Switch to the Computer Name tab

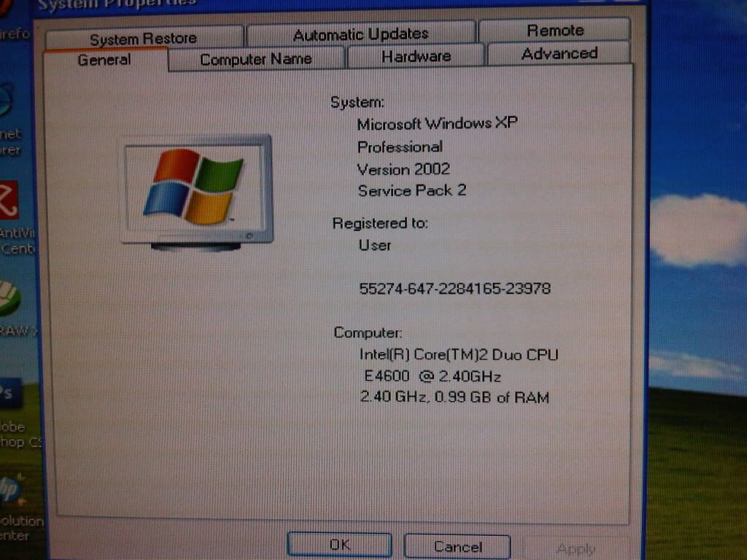[256, 59]
